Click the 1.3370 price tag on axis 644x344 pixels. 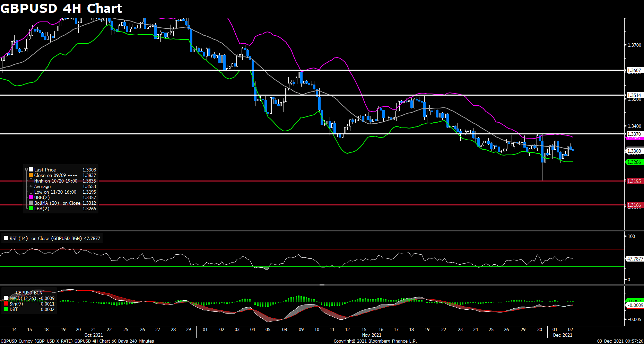pyautogui.click(x=634, y=134)
